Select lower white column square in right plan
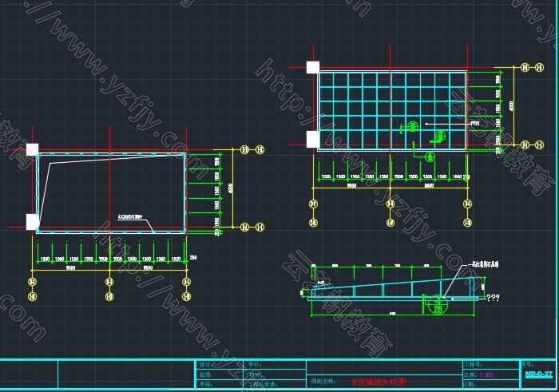Image resolution: width=559 pixels, height=392 pixels. (x=313, y=140)
